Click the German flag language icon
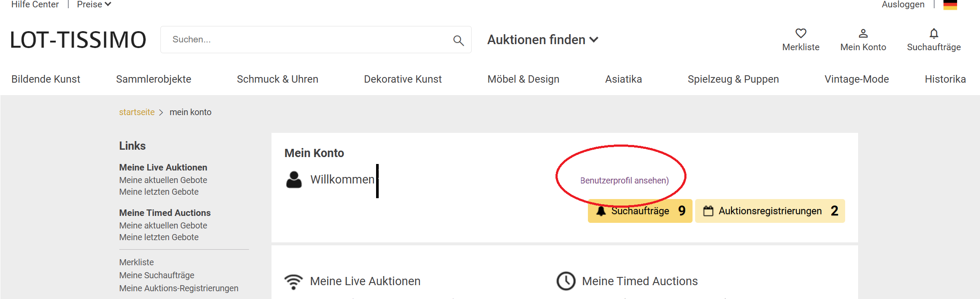The height and width of the screenshot is (299, 980). [x=950, y=5]
